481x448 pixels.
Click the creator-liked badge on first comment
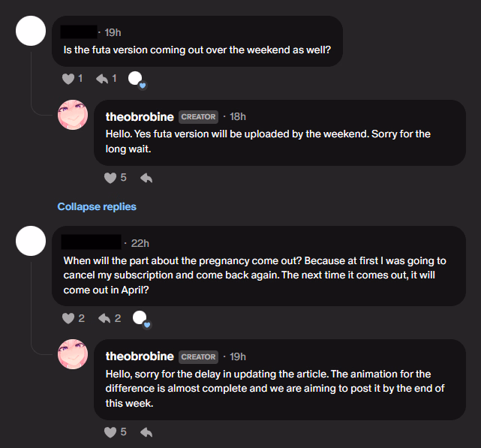point(137,79)
